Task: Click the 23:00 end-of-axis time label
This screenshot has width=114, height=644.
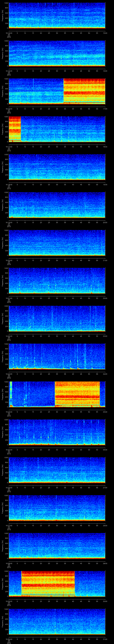Action: (105, 336)
